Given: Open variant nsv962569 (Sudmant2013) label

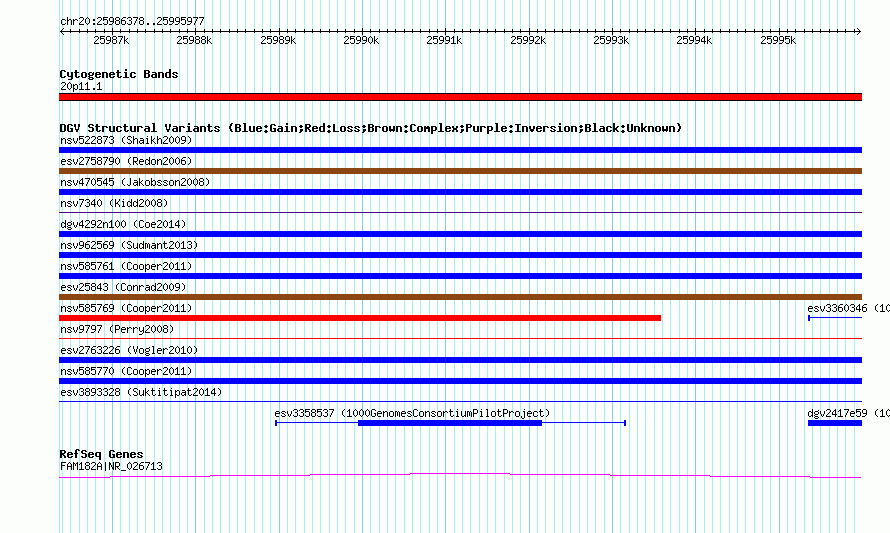Looking at the screenshot, I should click(x=129, y=245).
